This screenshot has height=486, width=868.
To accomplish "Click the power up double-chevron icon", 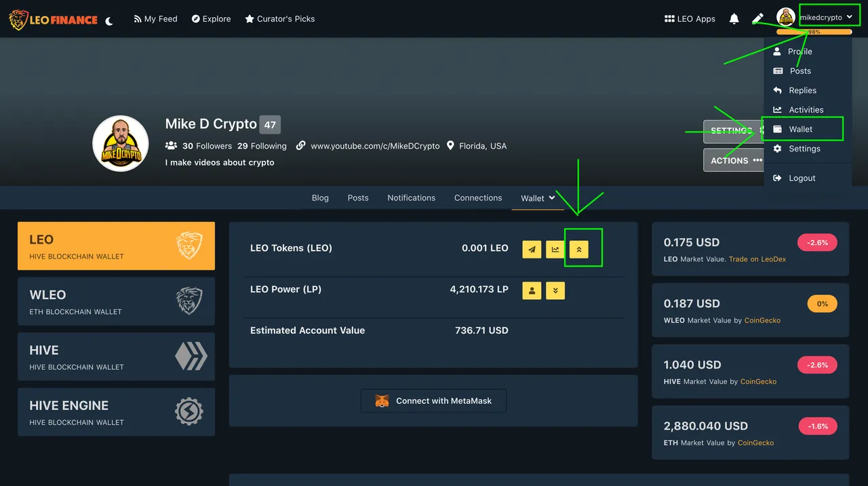I will tap(578, 249).
